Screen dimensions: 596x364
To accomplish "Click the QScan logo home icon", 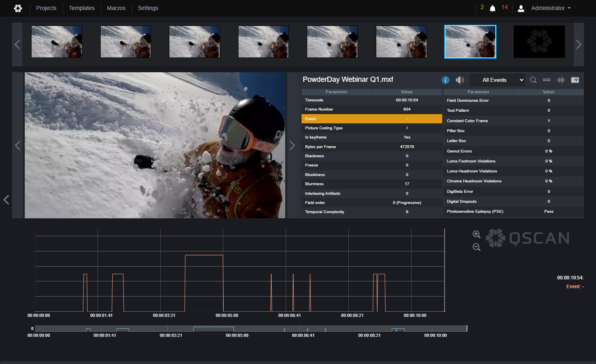I will [x=18, y=8].
